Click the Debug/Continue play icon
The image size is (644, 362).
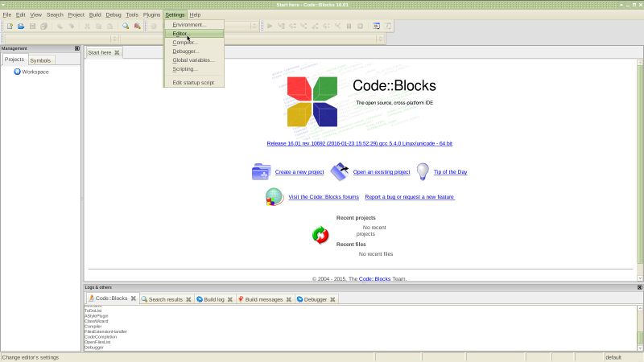click(270, 26)
